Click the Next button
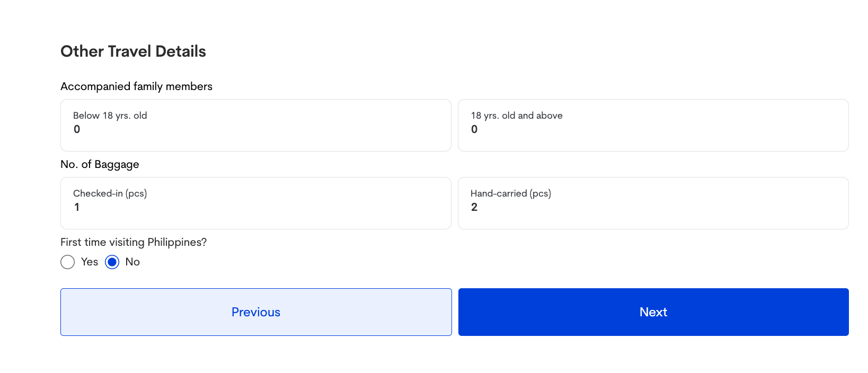 tap(653, 312)
